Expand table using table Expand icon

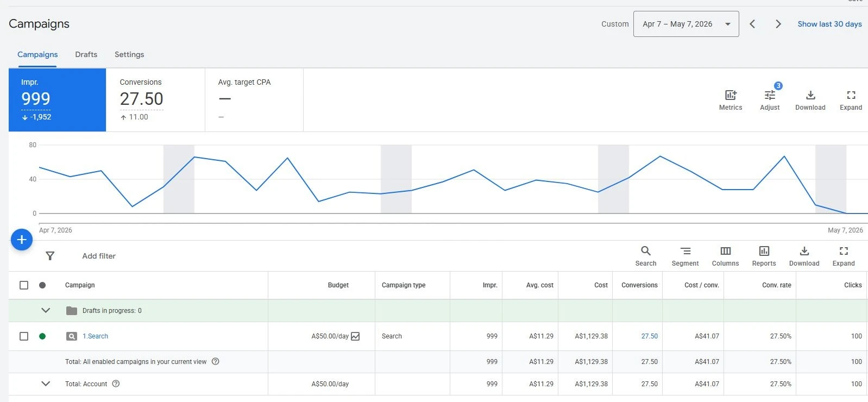tap(844, 251)
